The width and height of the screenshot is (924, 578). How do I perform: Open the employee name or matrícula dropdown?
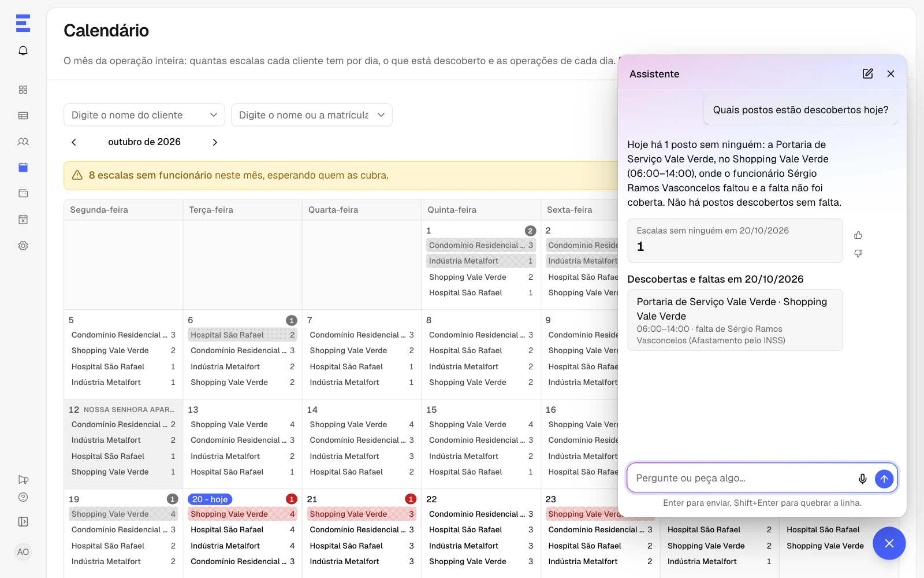point(312,115)
